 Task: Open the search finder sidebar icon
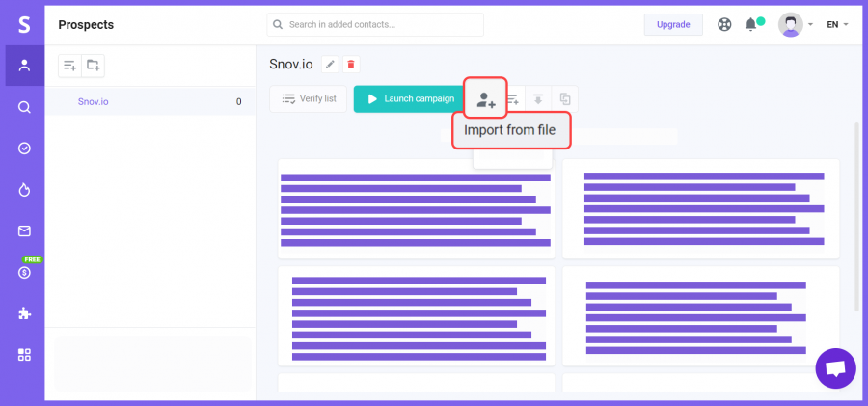click(24, 107)
